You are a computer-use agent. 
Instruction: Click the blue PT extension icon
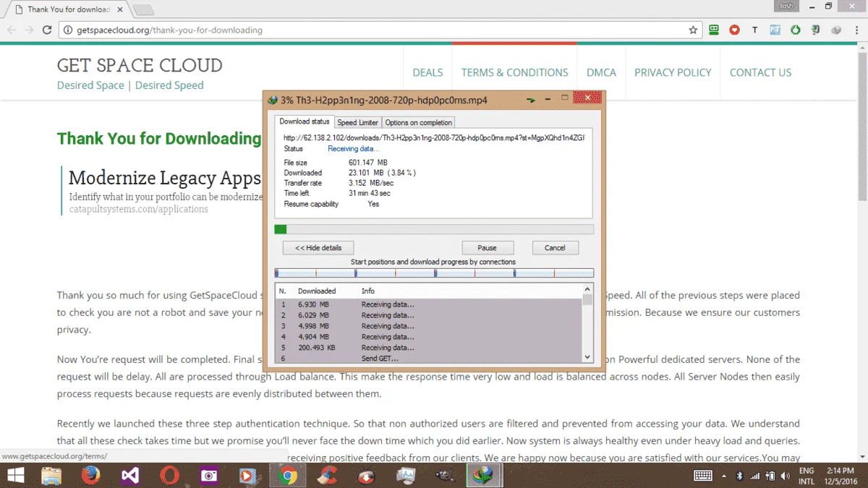775,30
